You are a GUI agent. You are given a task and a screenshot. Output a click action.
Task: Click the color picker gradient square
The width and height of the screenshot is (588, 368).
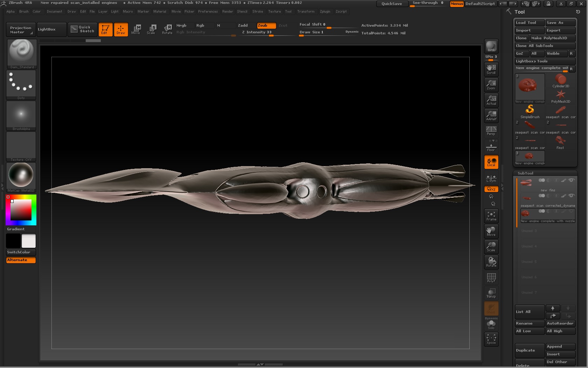coord(21,210)
